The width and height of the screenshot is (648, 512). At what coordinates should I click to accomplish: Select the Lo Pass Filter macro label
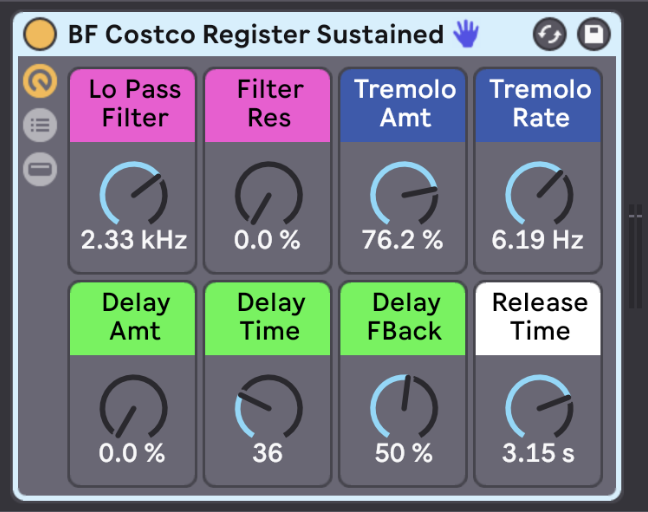(x=133, y=105)
